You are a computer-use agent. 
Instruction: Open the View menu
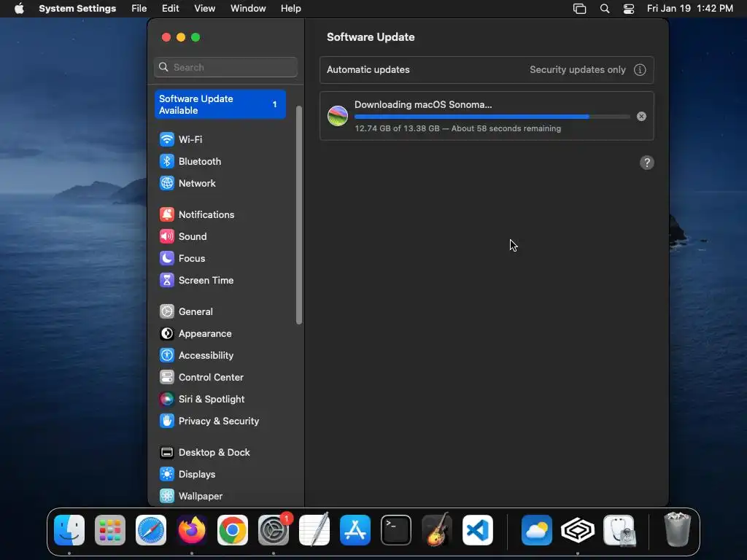coord(204,9)
